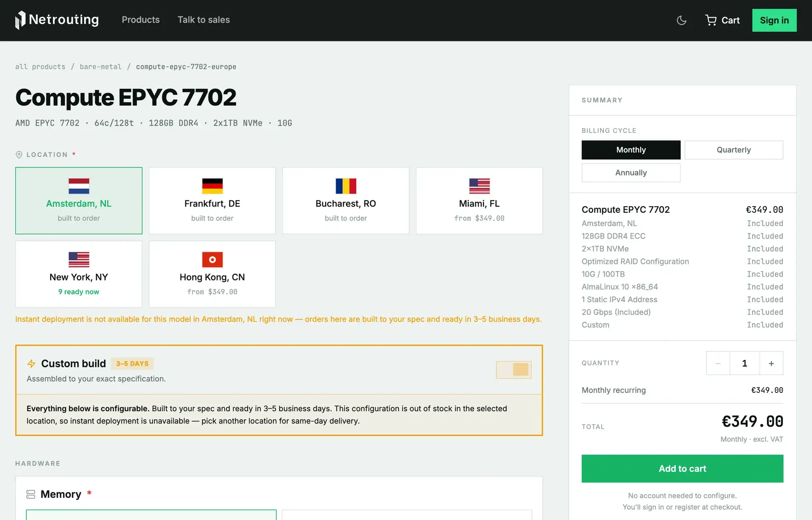Viewport: 812px width, 520px height.
Task: Choose New York, NY location
Action: 79,274
